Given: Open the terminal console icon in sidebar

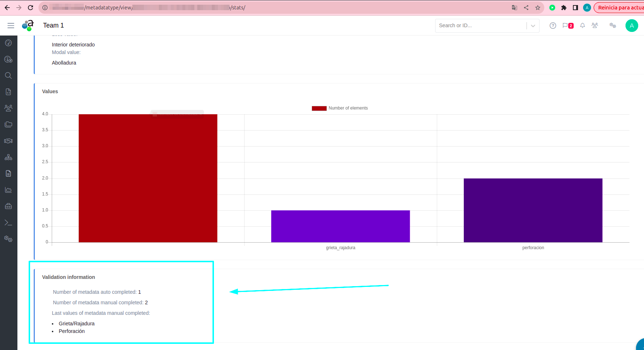Looking at the screenshot, I should click(x=8, y=223).
